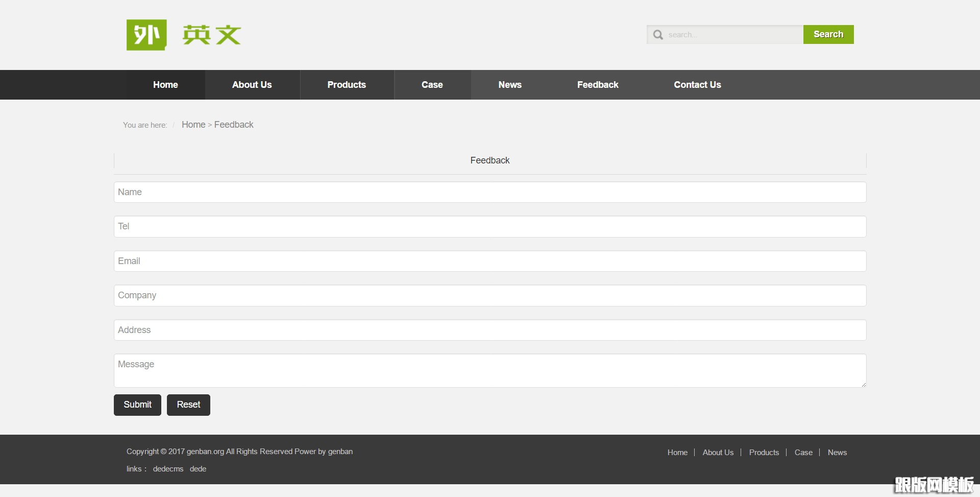Click Home in the breadcrumb trail
This screenshot has height=497, width=980.
193,125
